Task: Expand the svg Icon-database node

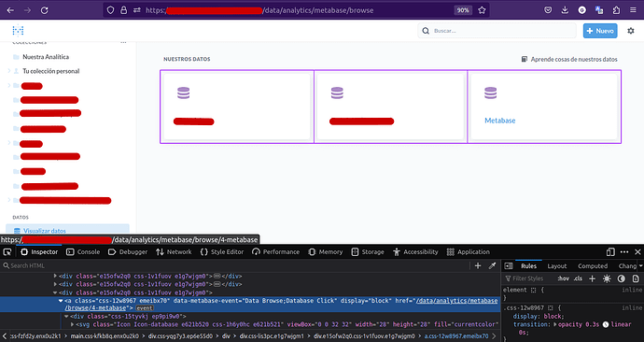Action: 73,324
